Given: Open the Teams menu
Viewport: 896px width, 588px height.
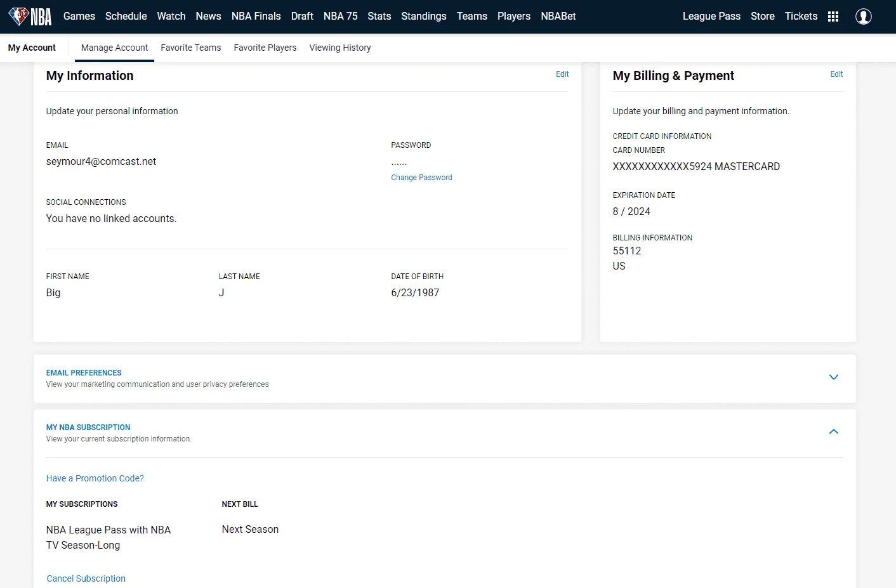Looking at the screenshot, I should 472,16.
